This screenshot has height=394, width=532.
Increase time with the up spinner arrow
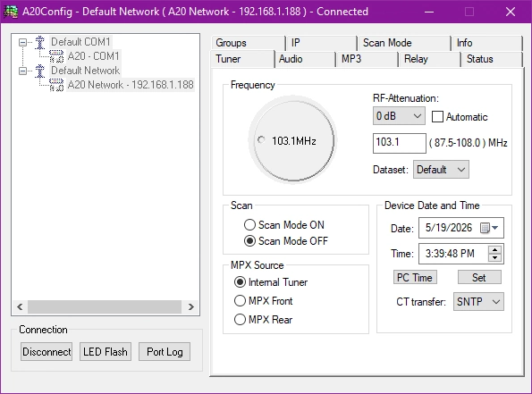(x=495, y=250)
